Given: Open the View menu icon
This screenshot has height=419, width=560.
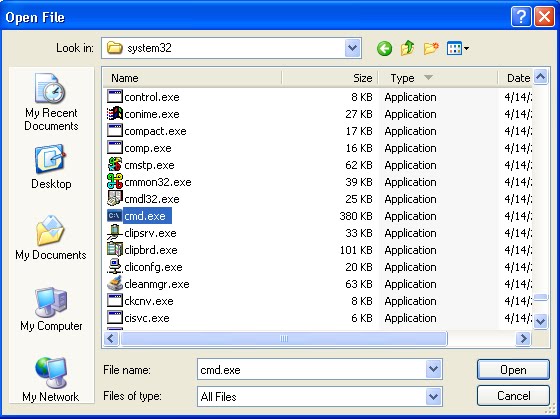Looking at the screenshot, I should click(458, 48).
